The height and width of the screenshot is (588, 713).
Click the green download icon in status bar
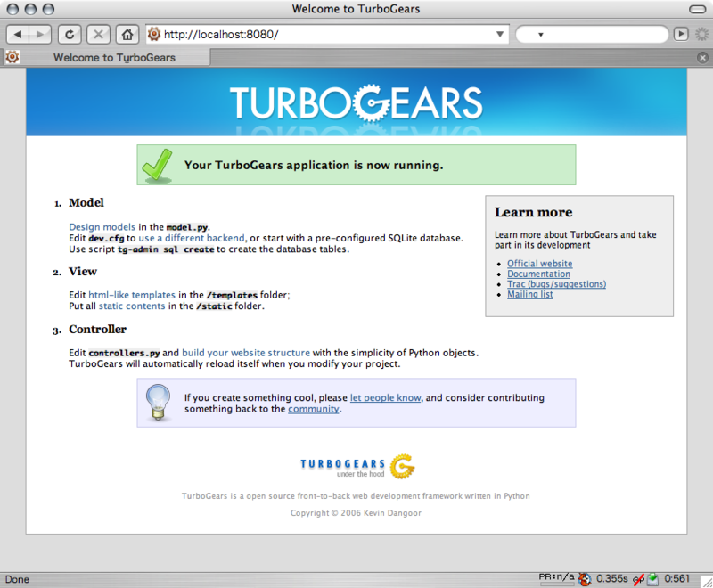click(652, 579)
